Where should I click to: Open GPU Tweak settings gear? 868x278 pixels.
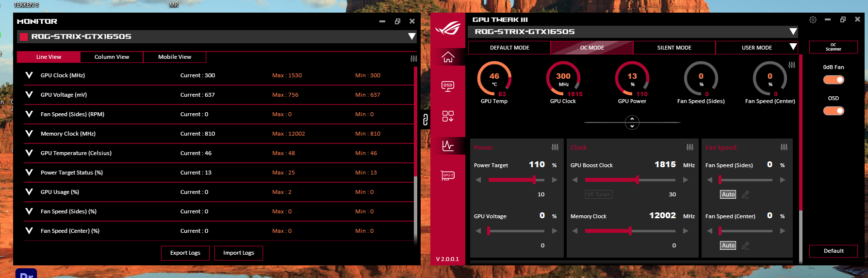813,20
